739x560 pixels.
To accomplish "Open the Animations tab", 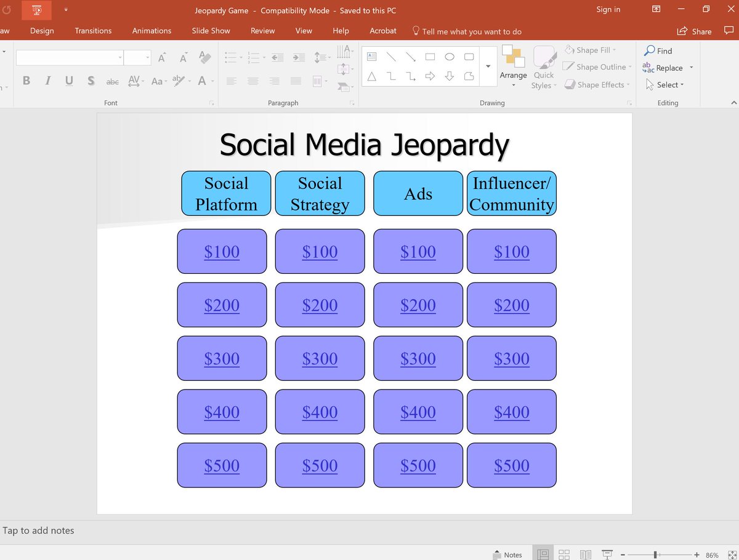I will (x=151, y=31).
